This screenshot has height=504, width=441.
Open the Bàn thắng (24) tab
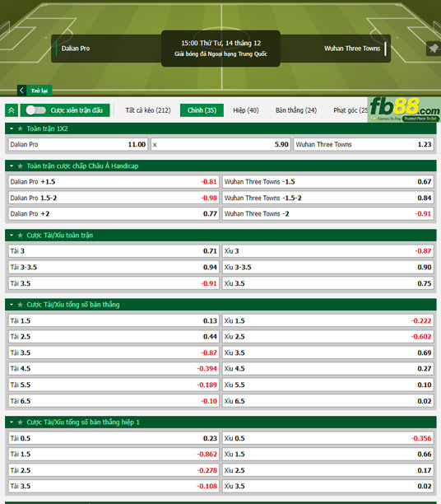pos(296,110)
